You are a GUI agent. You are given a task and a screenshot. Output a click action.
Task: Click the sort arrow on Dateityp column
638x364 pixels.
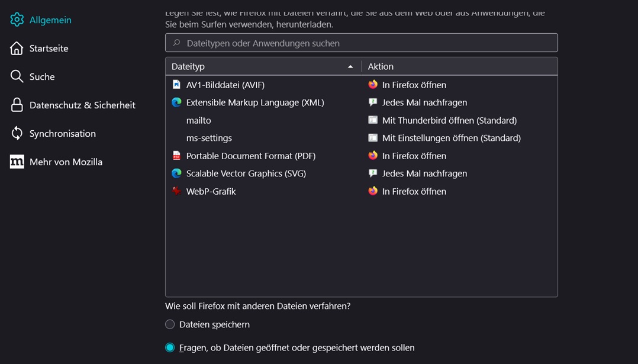[351, 66]
